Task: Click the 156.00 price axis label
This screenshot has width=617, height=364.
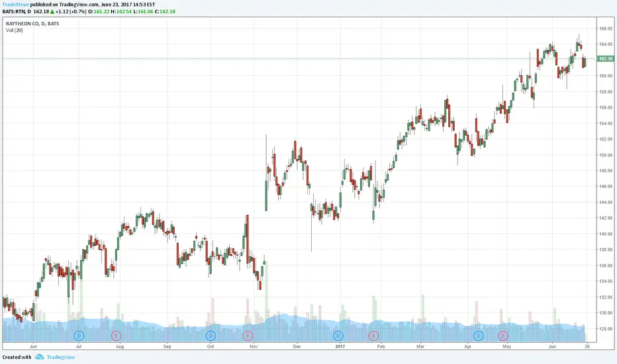Action: pos(606,107)
